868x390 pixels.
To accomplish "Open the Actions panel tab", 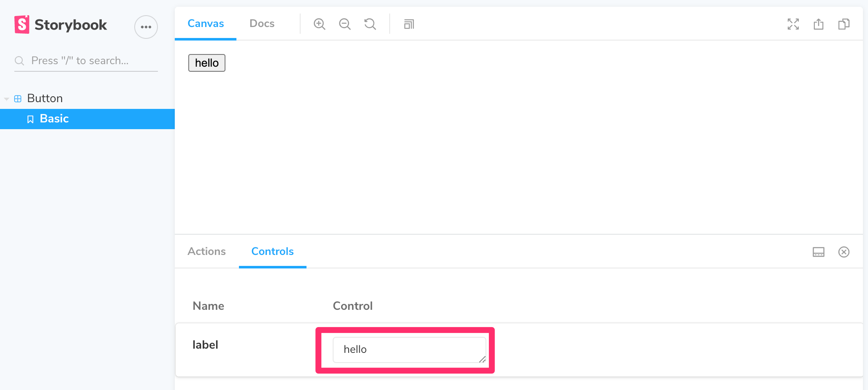I will click(x=206, y=252).
